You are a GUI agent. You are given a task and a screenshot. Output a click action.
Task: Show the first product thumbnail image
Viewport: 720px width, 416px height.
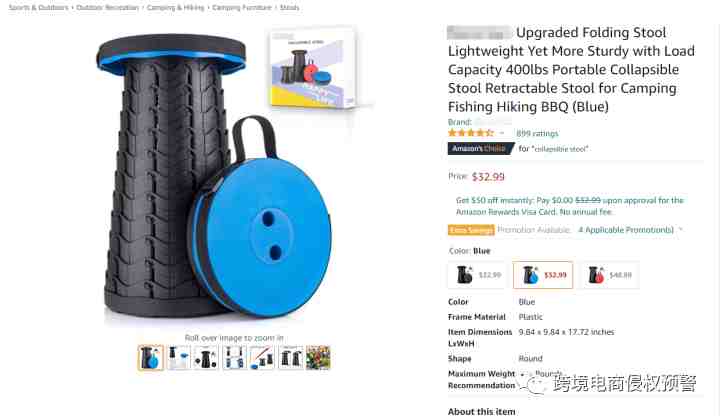(x=151, y=357)
